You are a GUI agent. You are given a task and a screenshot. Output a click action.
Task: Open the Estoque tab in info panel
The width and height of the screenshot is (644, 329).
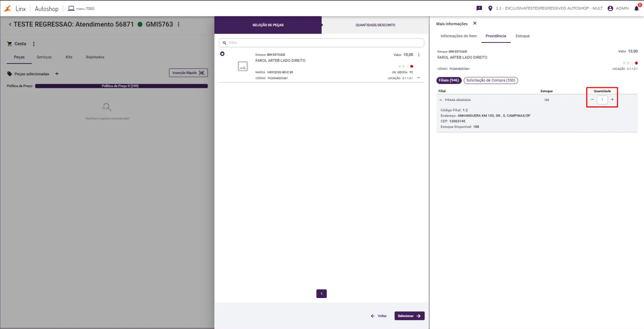[523, 36]
